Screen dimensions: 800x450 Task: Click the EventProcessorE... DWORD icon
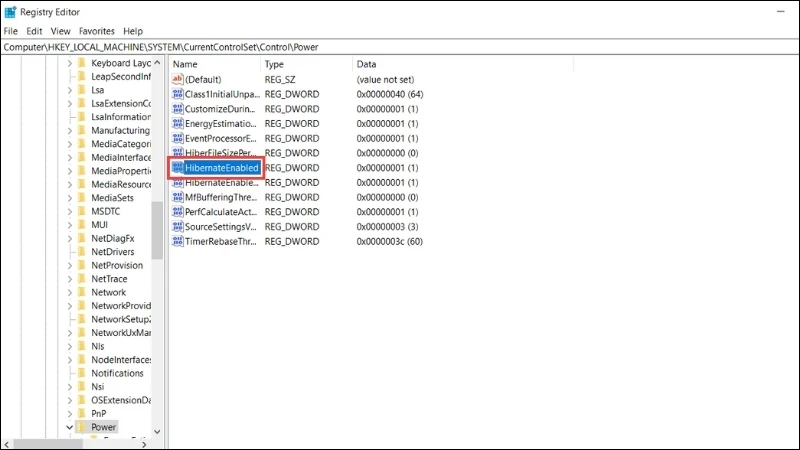[178, 138]
